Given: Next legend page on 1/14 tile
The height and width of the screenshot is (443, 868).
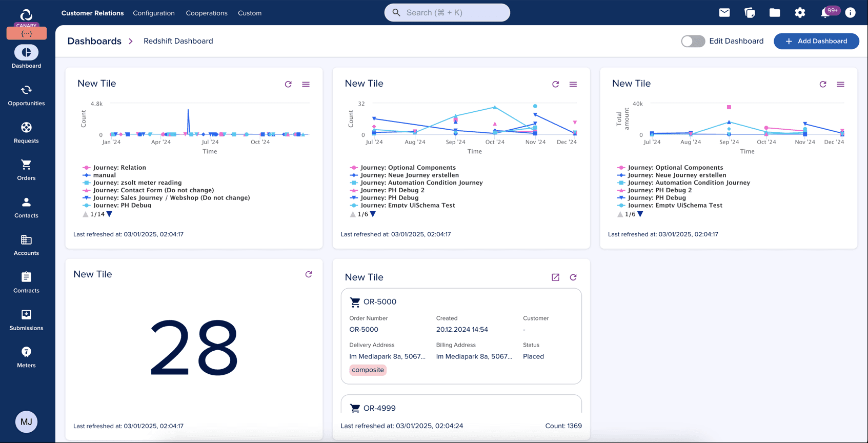Looking at the screenshot, I should tap(109, 214).
